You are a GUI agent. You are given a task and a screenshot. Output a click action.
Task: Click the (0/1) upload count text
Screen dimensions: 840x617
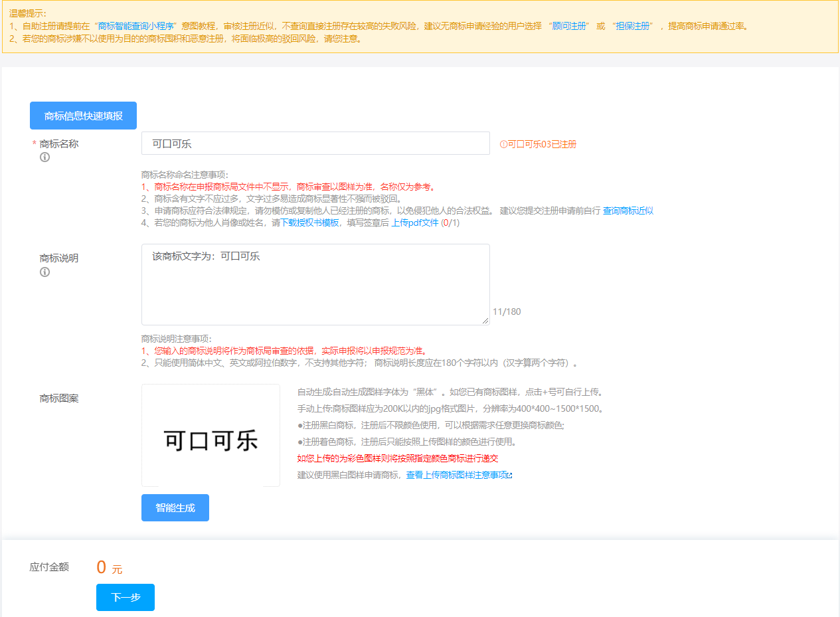tap(450, 223)
